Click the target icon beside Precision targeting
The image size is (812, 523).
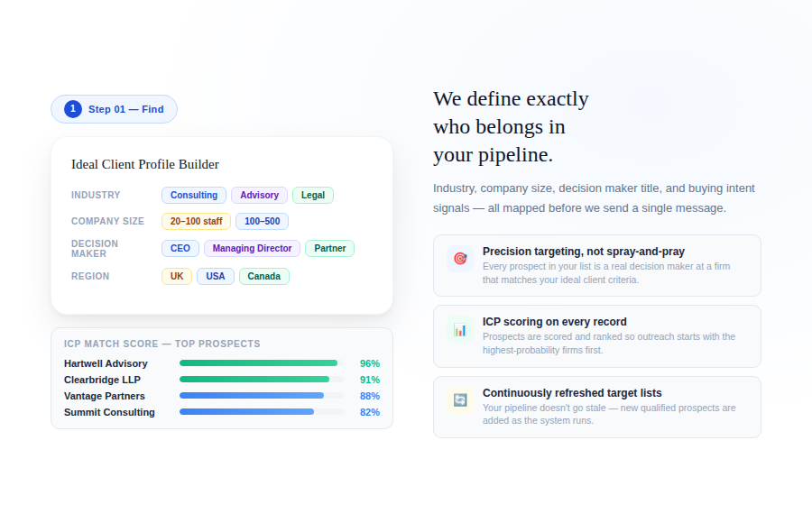coord(460,259)
